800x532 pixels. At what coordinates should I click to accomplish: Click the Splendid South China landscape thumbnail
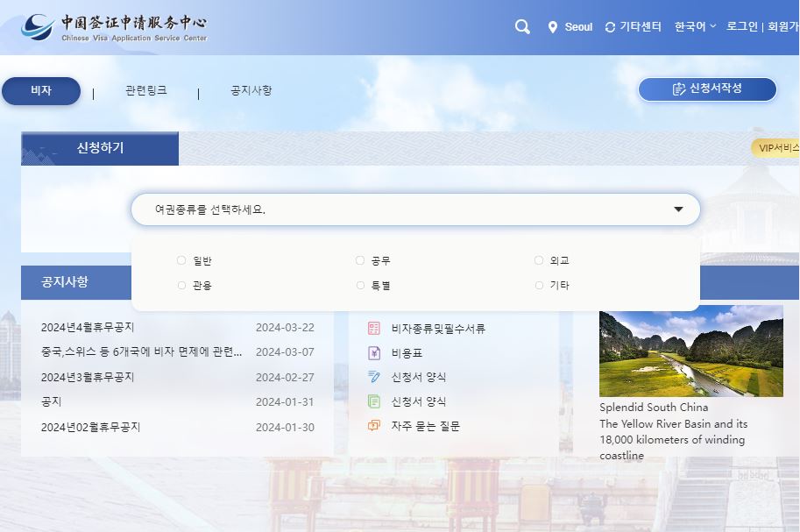(690, 351)
